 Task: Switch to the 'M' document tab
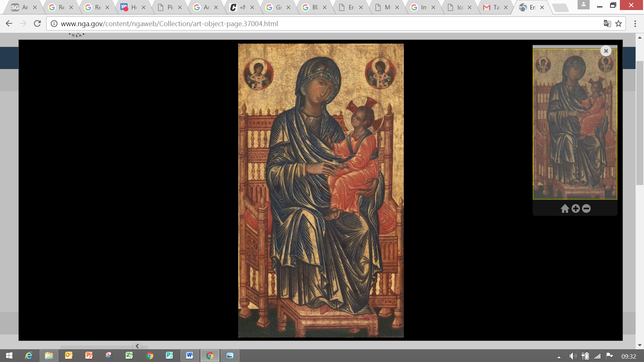click(386, 7)
